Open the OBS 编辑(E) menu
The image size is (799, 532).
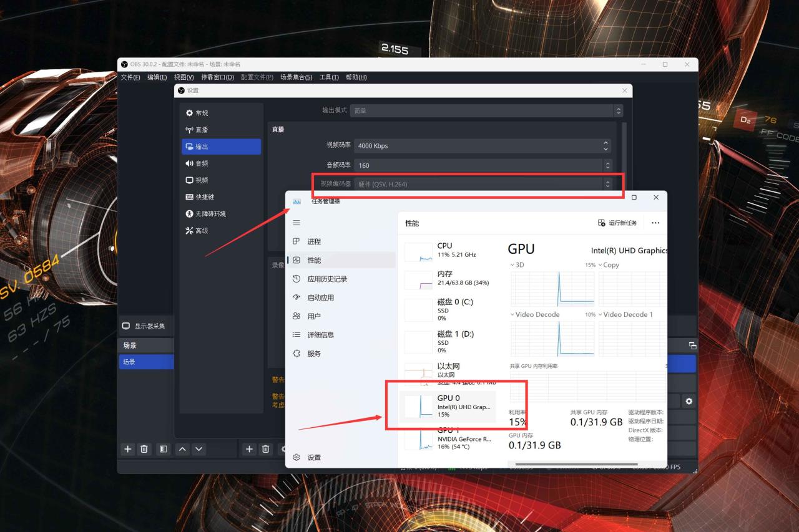[x=157, y=77]
